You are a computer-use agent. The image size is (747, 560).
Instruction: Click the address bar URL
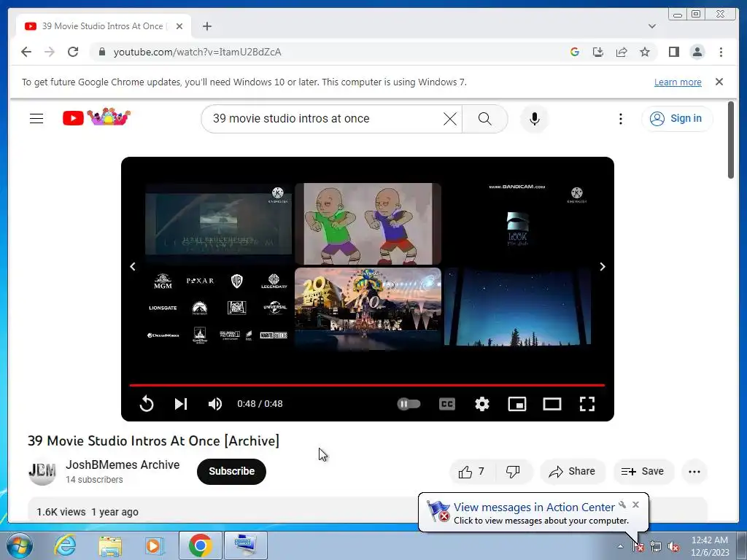click(197, 52)
